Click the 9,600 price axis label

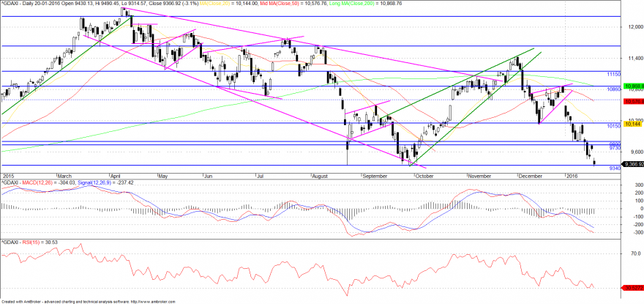click(x=635, y=152)
